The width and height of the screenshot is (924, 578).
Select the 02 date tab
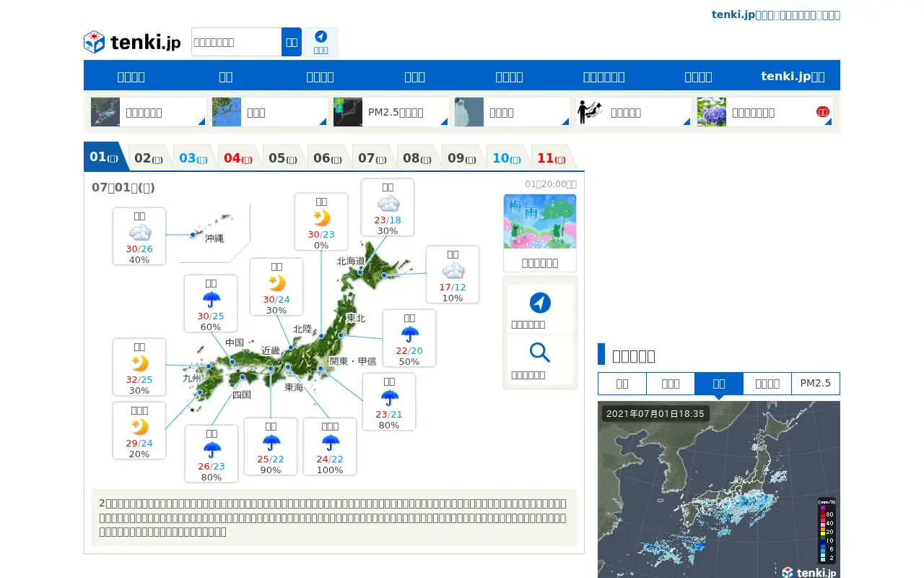coord(149,158)
